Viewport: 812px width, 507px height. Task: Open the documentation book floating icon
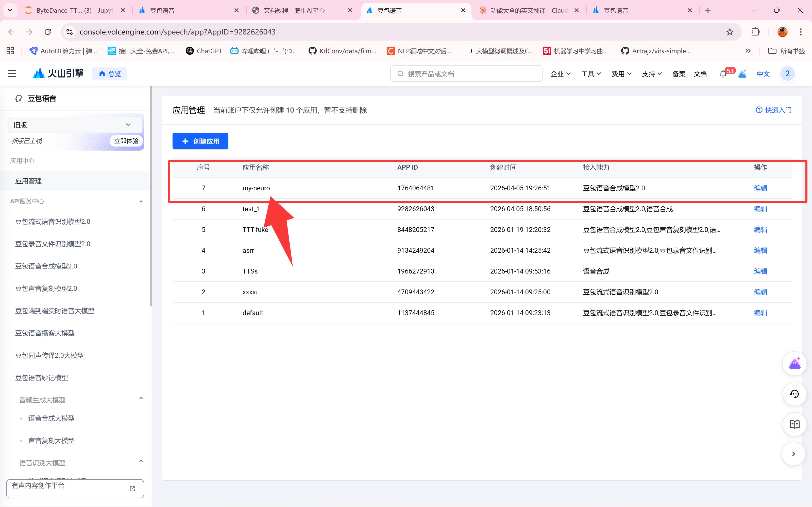(794, 424)
